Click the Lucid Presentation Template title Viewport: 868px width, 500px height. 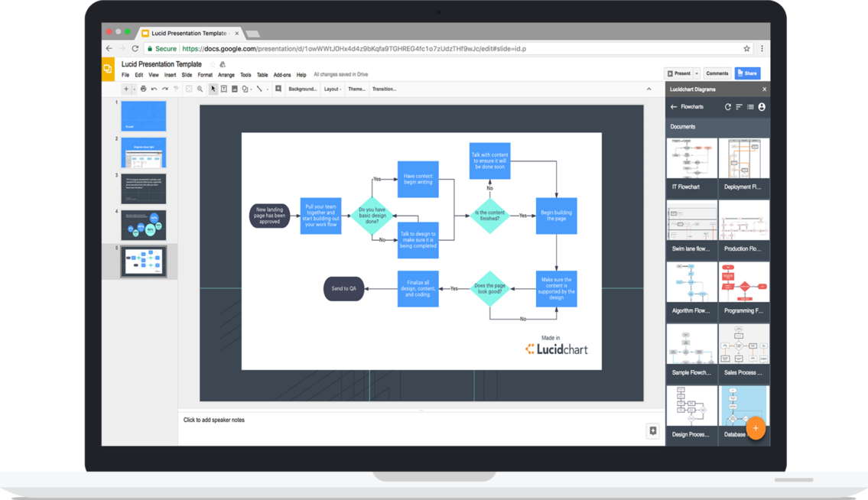pos(161,64)
